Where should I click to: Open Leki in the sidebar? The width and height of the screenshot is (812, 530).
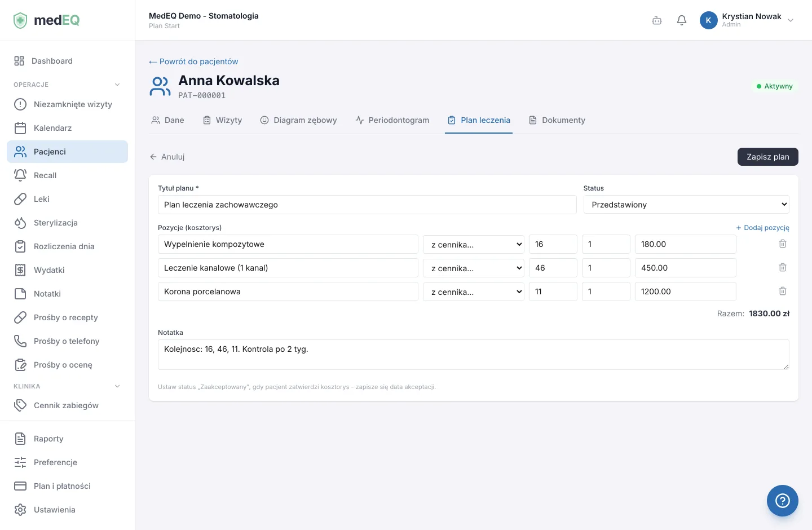(x=67, y=199)
